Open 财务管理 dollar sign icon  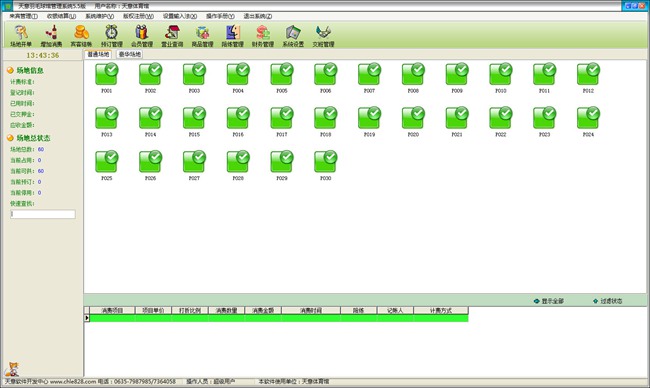point(263,36)
